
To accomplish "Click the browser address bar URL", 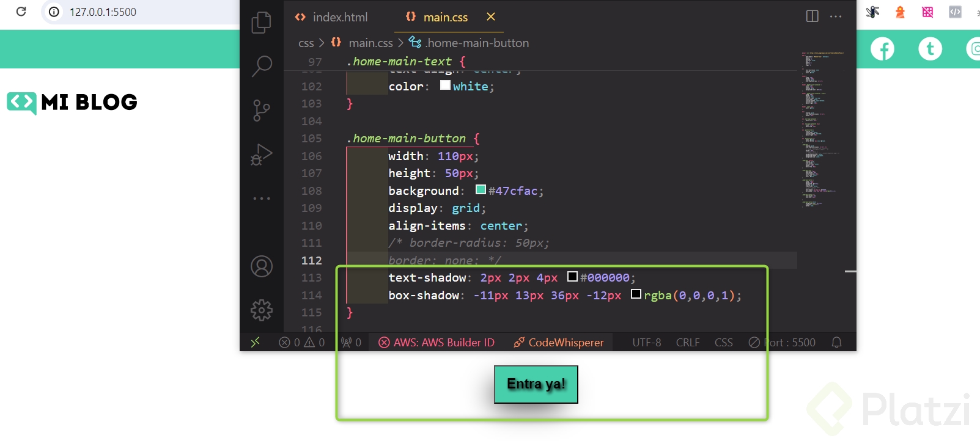I will (103, 12).
